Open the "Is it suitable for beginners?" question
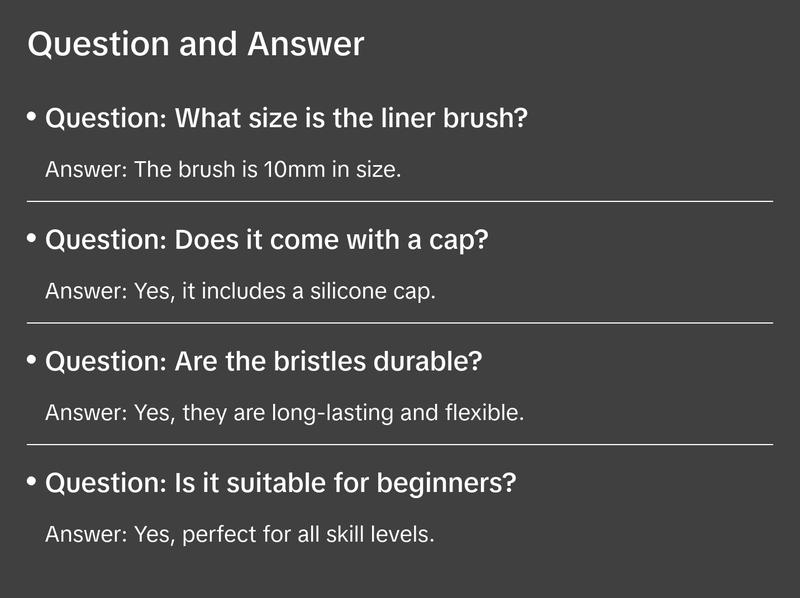The image size is (800, 598). [x=281, y=483]
